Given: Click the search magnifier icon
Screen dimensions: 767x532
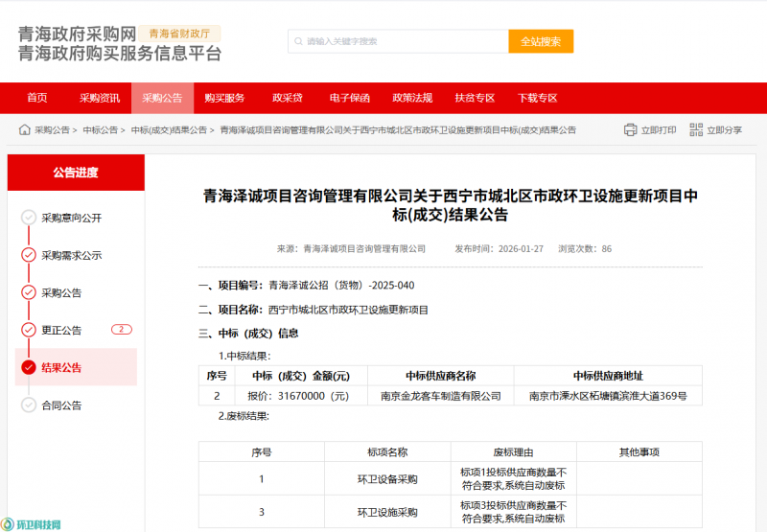Looking at the screenshot, I should (x=299, y=41).
